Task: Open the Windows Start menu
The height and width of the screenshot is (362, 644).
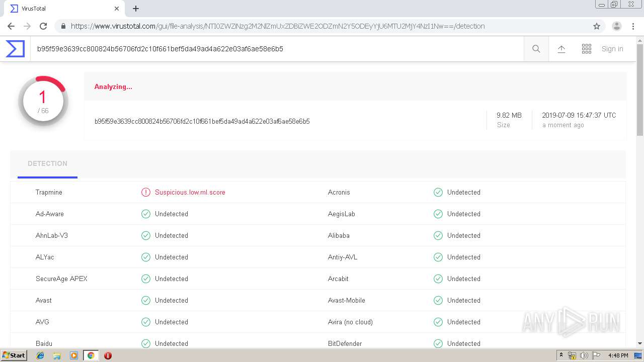Action: pyautogui.click(x=14, y=355)
